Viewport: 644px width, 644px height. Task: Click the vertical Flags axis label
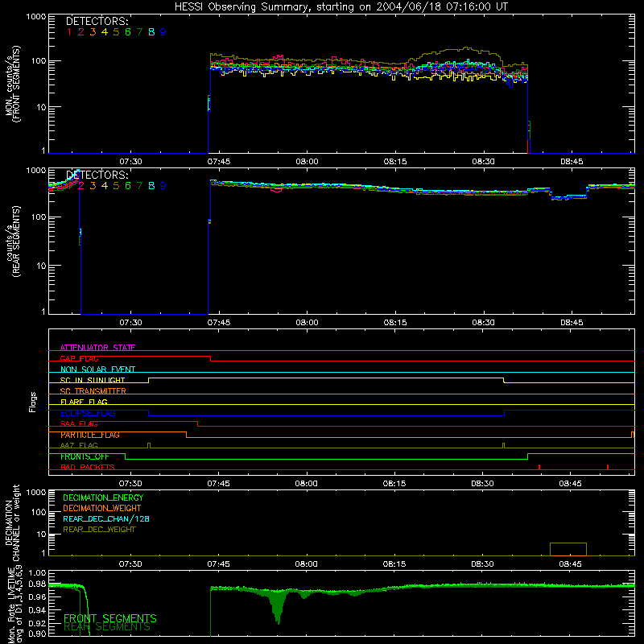point(33,402)
